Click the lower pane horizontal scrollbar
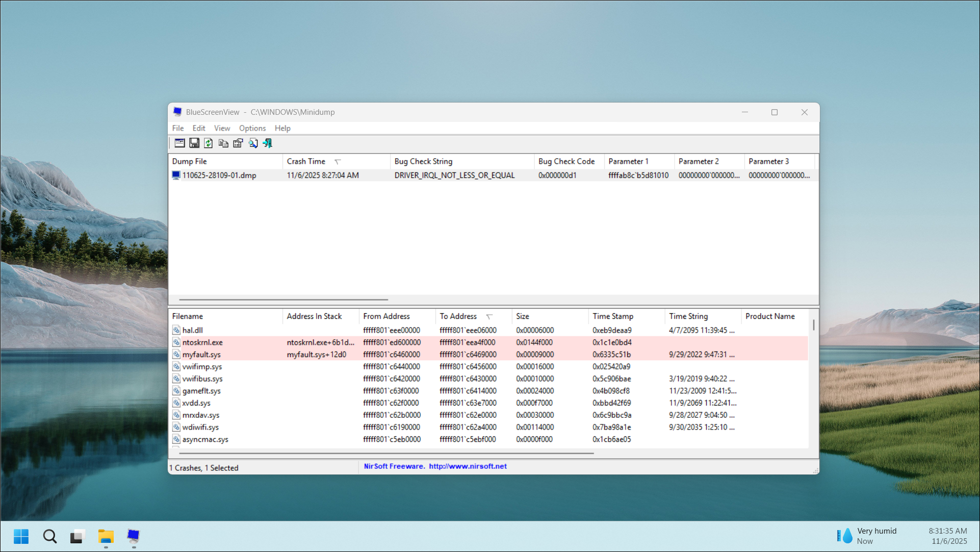The width and height of the screenshot is (980, 552). click(x=386, y=453)
